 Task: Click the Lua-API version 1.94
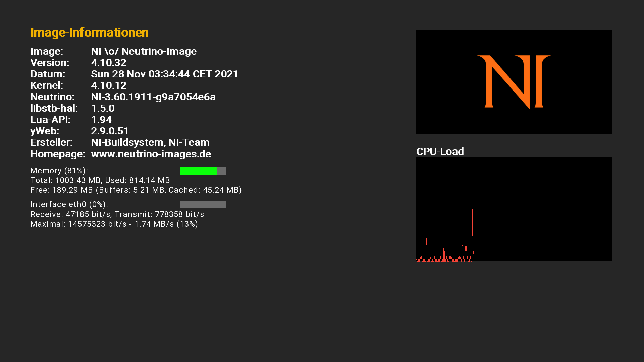pos(101,120)
